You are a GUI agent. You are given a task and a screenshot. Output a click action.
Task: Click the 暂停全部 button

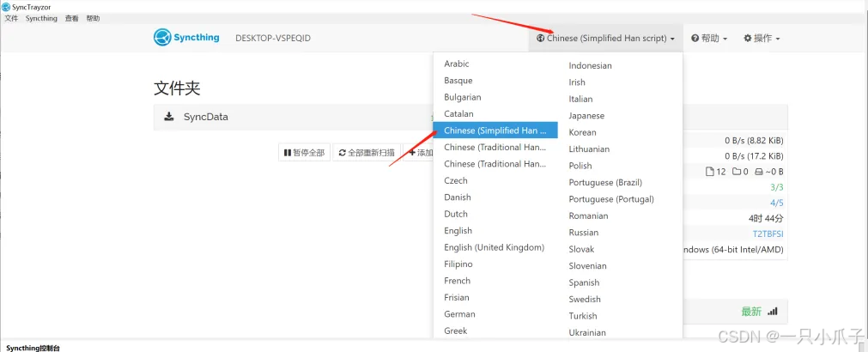[x=305, y=153]
